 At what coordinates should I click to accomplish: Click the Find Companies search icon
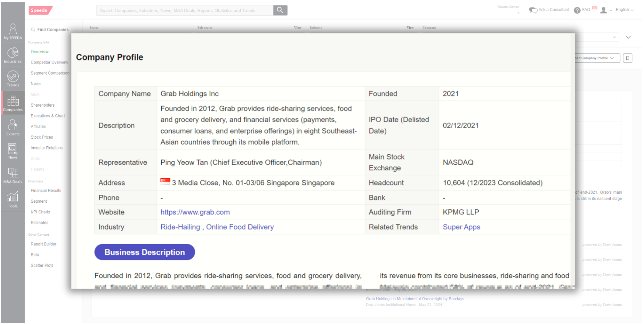(x=33, y=30)
